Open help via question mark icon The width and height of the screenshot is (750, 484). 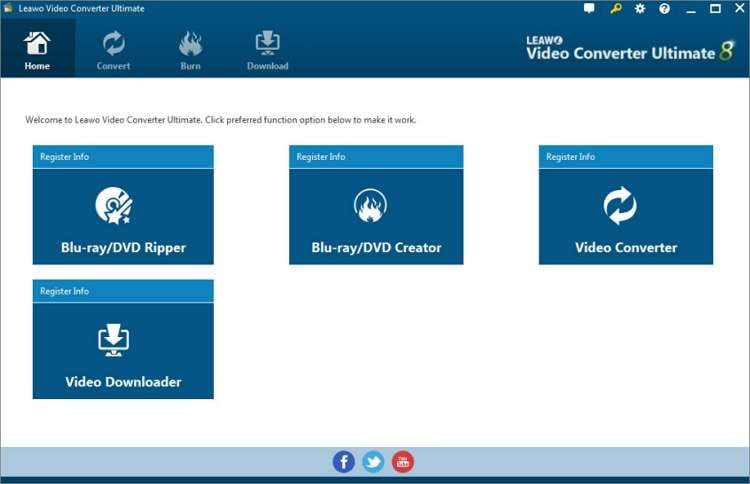[x=664, y=9]
